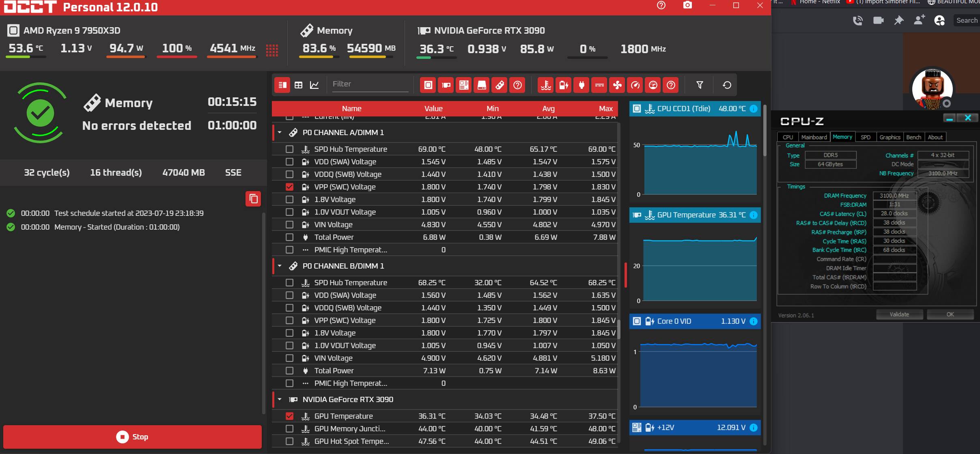Open info for the Core 0 VID graph

754,321
